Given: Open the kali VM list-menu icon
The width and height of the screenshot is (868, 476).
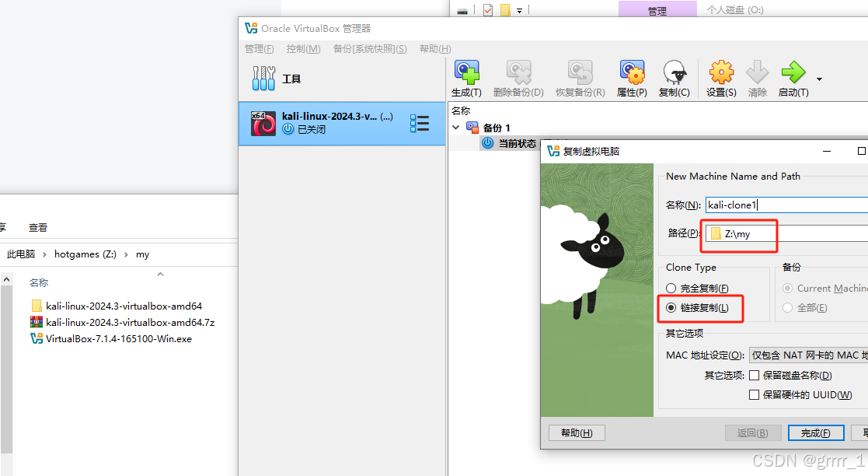Looking at the screenshot, I should pos(420,123).
